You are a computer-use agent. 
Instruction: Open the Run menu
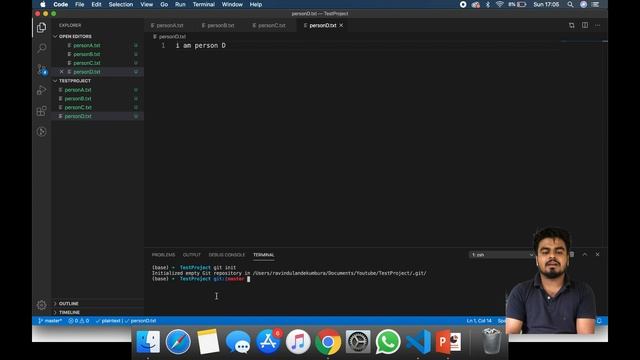click(180, 4)
